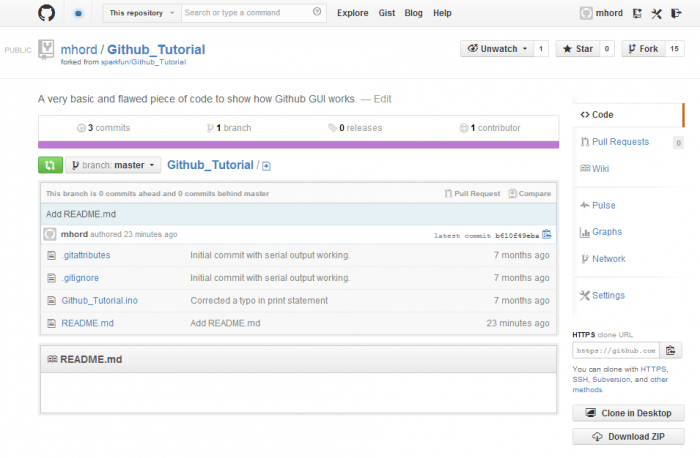Screen dimensions: 700x458
Task: Open the .gitignore file
Action: [80, 278]
